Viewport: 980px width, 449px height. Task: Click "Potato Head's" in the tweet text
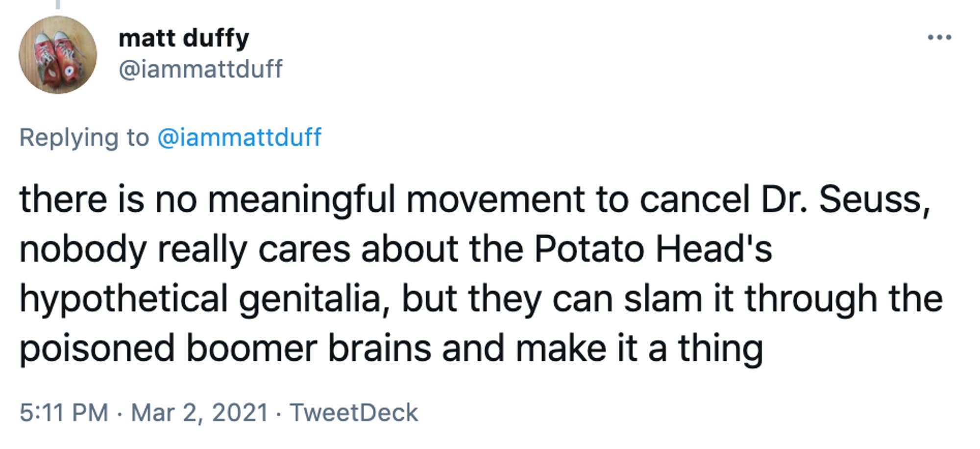[x=653, y=249]
